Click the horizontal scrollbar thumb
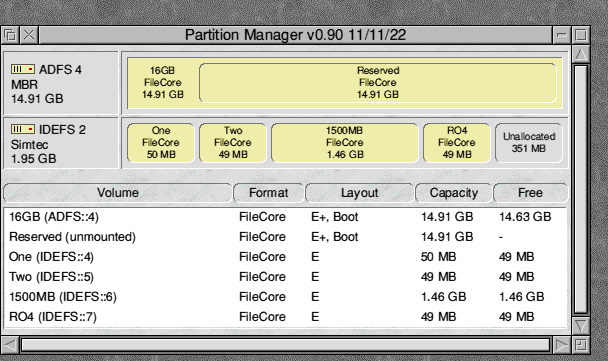This screenshot has height=361, width=608. (x=285, y=345)
